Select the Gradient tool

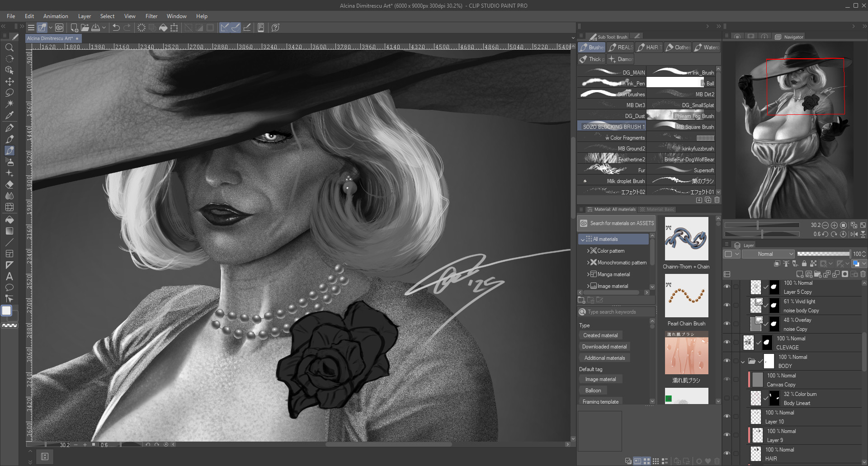[x=9, y=231]
